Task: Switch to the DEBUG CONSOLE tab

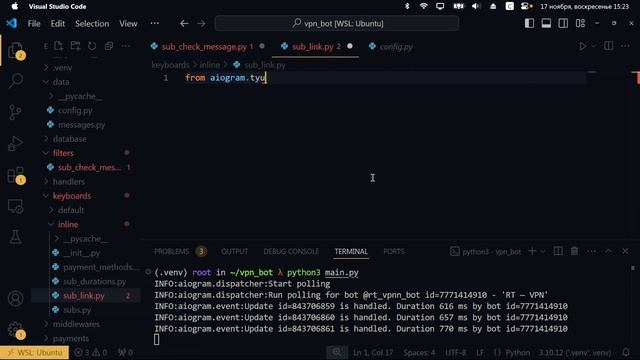Action: [x=291, y=251]
